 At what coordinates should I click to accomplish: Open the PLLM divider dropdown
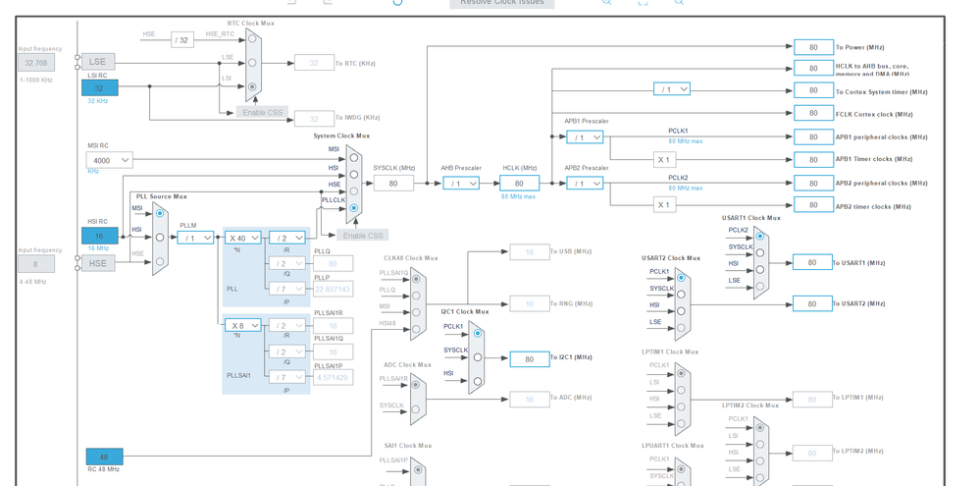pyautogui.click(x=195, y=238)
